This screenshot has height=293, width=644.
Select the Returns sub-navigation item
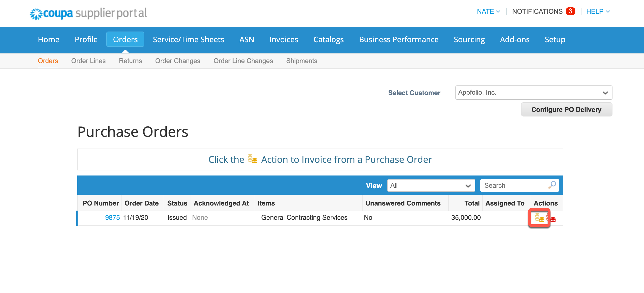coord(130,61)
